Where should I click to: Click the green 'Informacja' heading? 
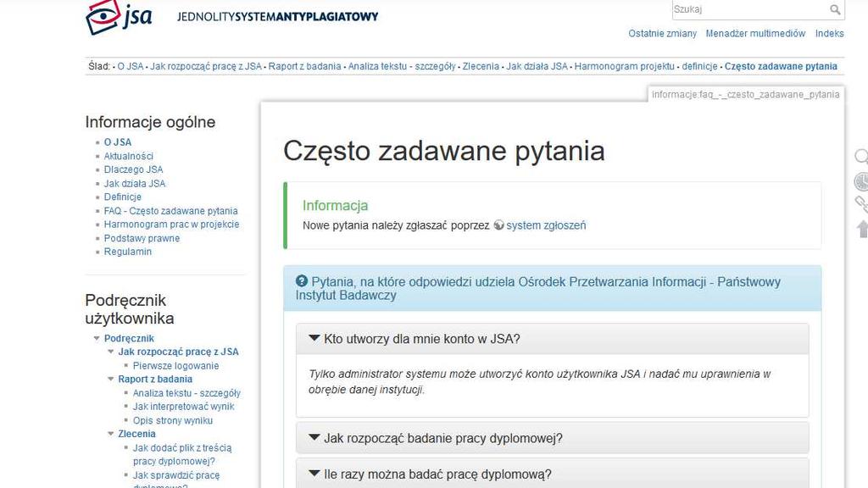pyautogui.click(x=335, y=205)
